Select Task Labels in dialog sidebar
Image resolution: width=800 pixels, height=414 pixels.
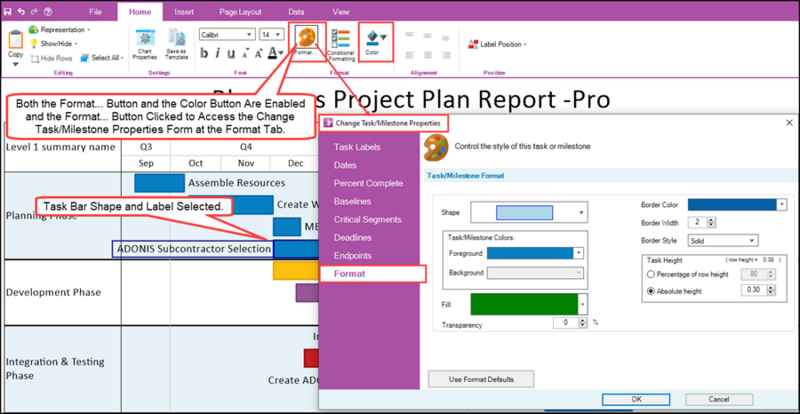point(357,147)
